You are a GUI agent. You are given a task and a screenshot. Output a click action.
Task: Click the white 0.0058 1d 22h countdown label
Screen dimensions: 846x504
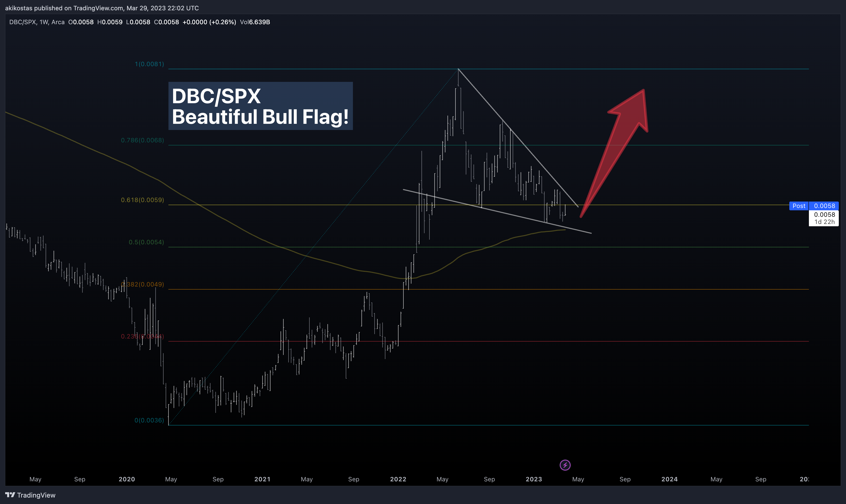(x=824, y=218)
